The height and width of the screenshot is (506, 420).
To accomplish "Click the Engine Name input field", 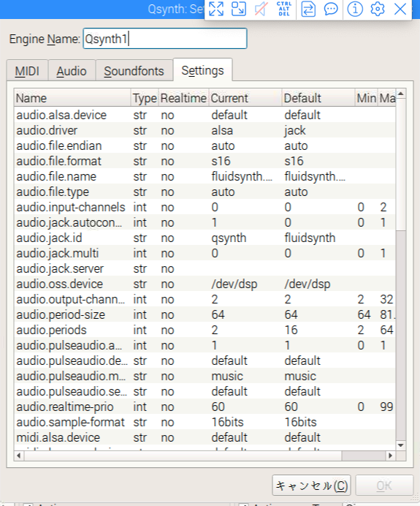I will 165,39.
